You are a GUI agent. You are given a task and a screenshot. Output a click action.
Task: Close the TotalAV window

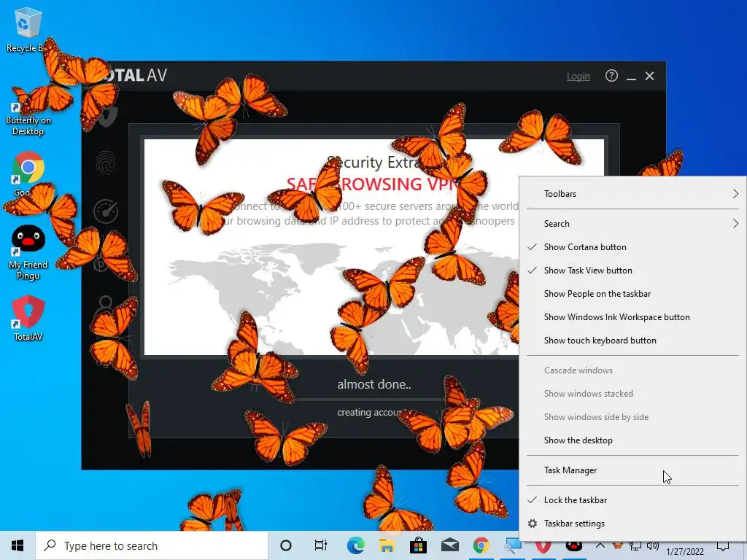coord(649,76)
